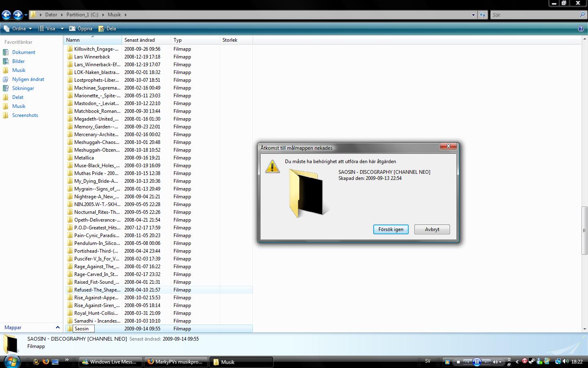Expand the arrow after Musik in breadcrumb
The height and width of the screenshot is (368, 588).
(x=126, y=15)
